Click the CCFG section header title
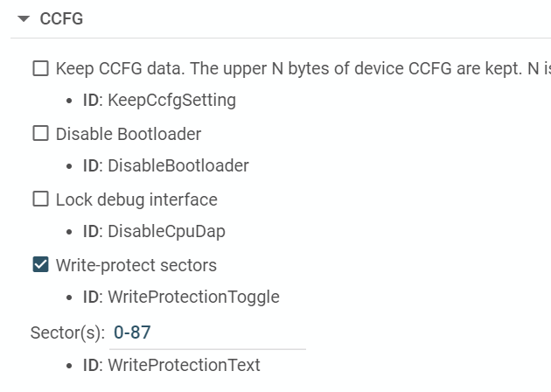Viewport: 551px width, 392px height. (x=61, y=18)
